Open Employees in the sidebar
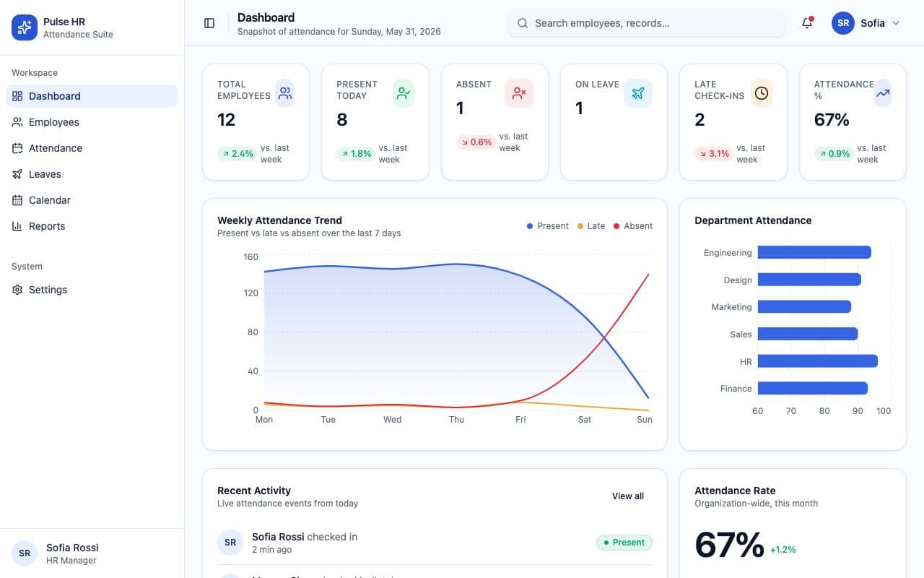 92,122
